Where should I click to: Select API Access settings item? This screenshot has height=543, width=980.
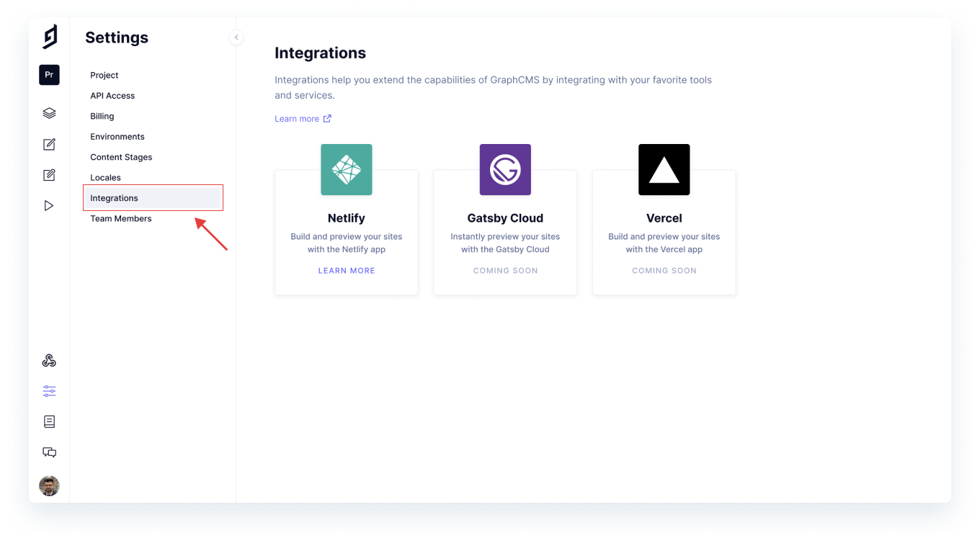click(112, 96)
